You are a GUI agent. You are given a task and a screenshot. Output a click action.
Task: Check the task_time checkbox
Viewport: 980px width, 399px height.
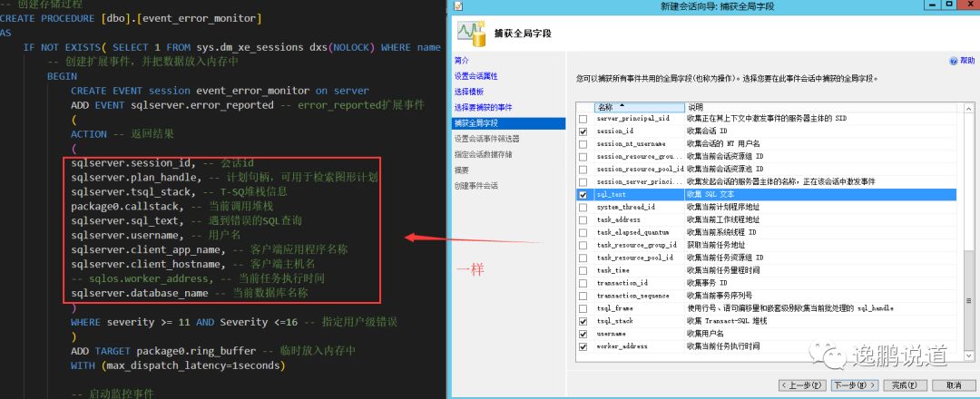point(583,270)
